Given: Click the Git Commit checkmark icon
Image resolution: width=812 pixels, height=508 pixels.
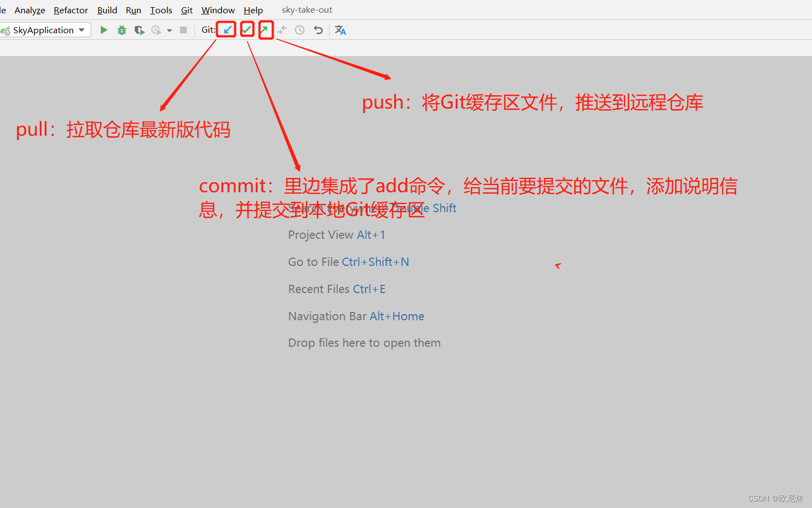Looking at the screenshot, I should pyautogui.click(x=247, y=30).
